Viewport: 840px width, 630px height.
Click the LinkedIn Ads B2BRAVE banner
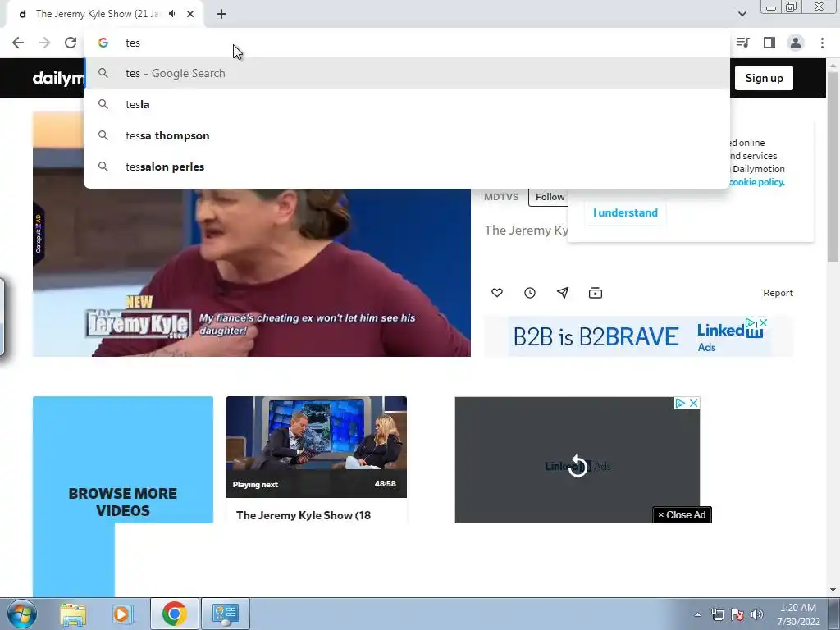[639, 336]
